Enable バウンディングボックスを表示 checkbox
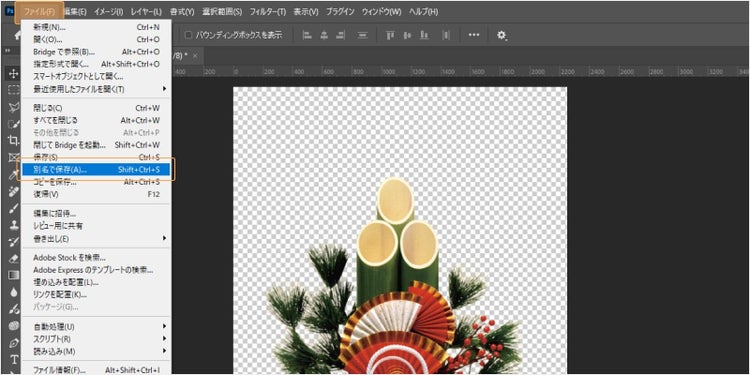 (188, 35)
